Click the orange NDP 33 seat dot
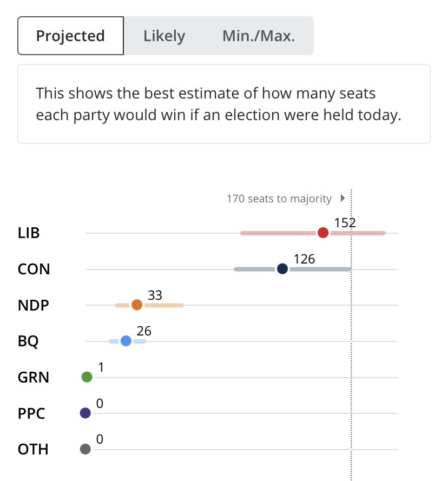This screenshot has height=481, width=448. 137,305
